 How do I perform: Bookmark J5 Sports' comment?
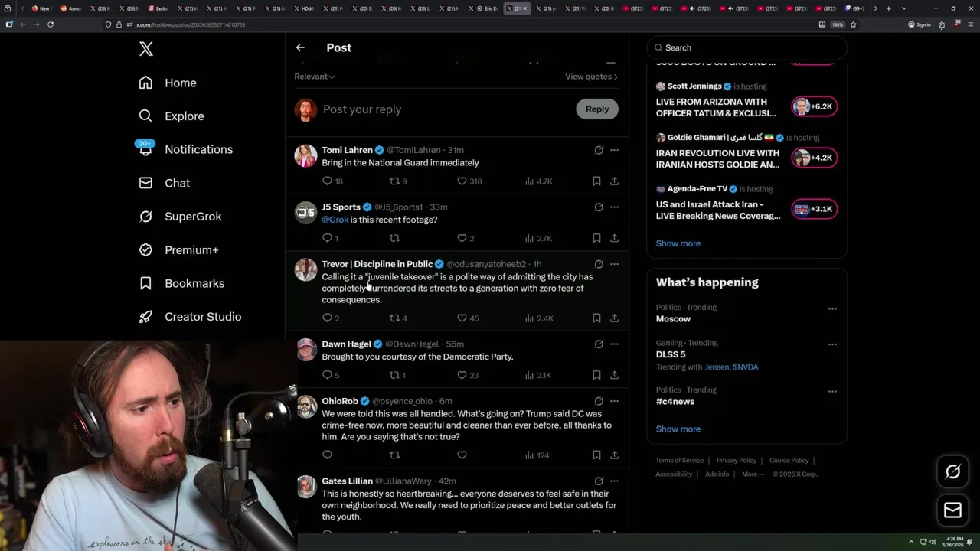pyautogui.click(x=596, y=238)
